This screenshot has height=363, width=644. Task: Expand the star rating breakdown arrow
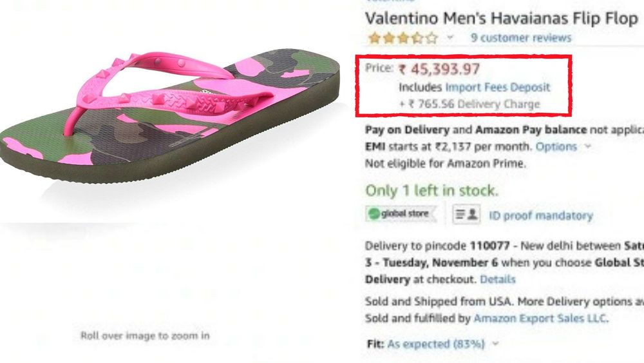tap(451, 37)
